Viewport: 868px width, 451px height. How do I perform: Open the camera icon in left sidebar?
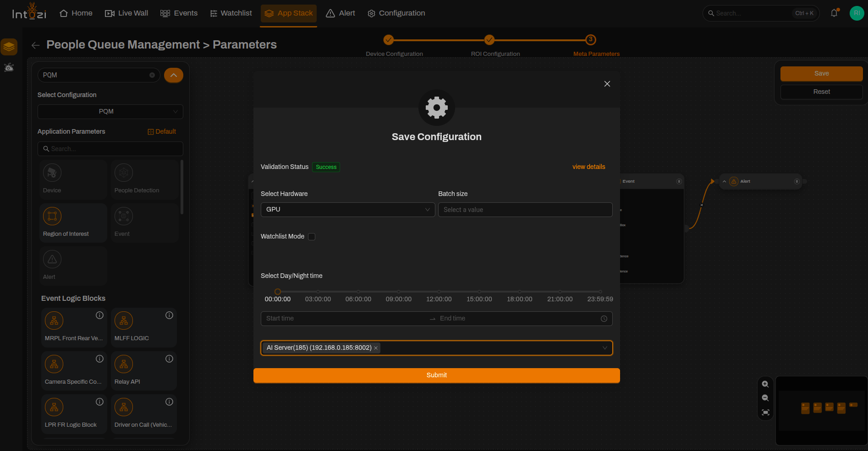[9, 68]
